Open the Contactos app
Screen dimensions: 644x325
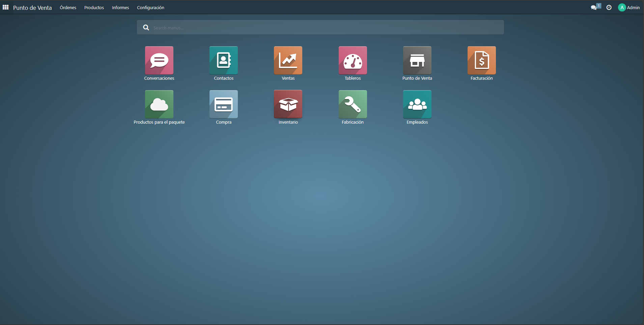coord(223,60)
